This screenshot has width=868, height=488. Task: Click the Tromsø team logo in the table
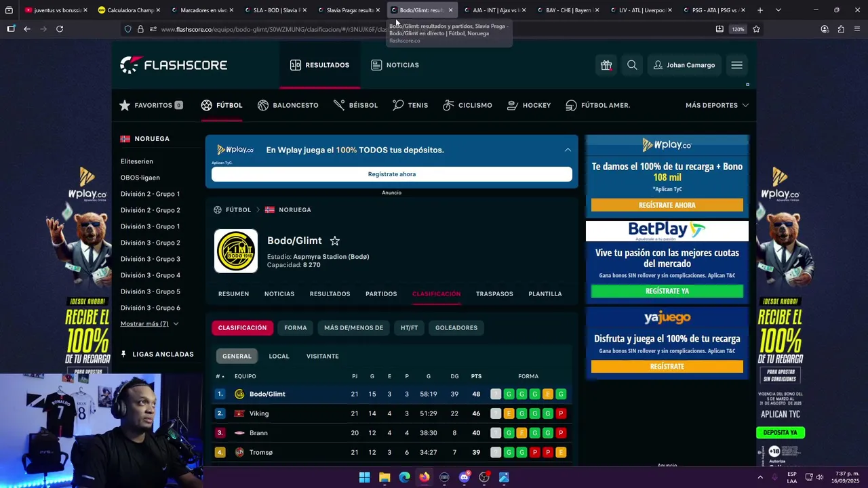[x=239, y=452]
